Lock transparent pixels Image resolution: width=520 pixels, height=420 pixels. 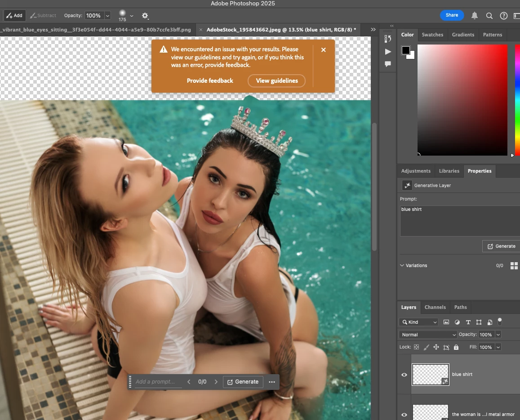coord(416,347)
